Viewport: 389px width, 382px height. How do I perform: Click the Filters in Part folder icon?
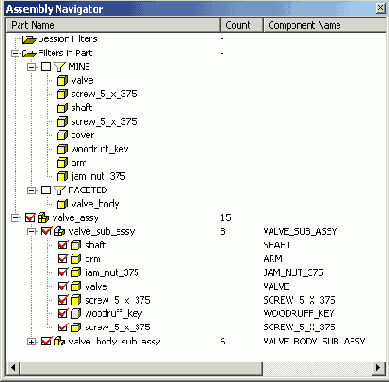pos(29,53)
